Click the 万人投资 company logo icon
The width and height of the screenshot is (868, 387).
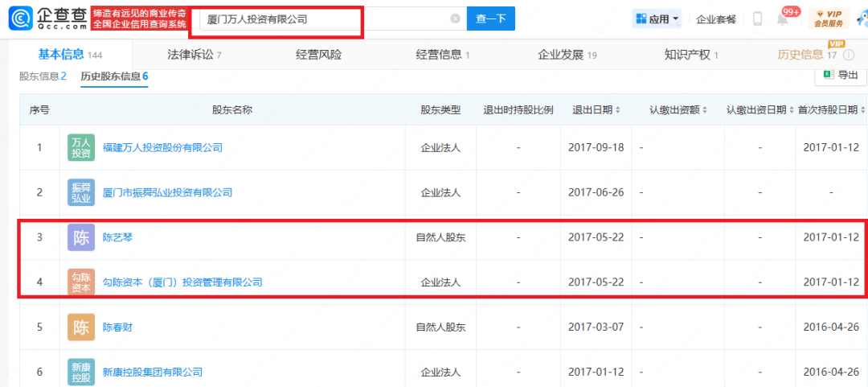click(81, 147)
